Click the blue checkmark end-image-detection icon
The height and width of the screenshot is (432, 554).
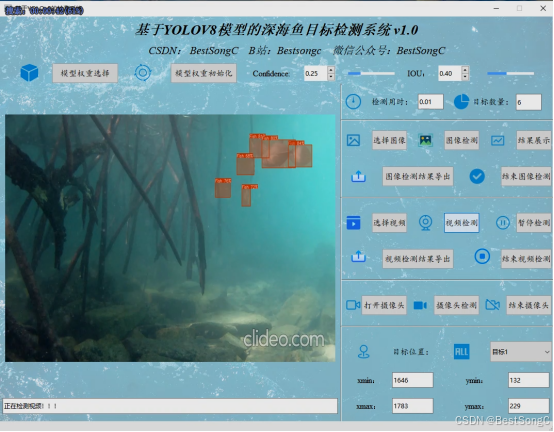pos(477,176)
